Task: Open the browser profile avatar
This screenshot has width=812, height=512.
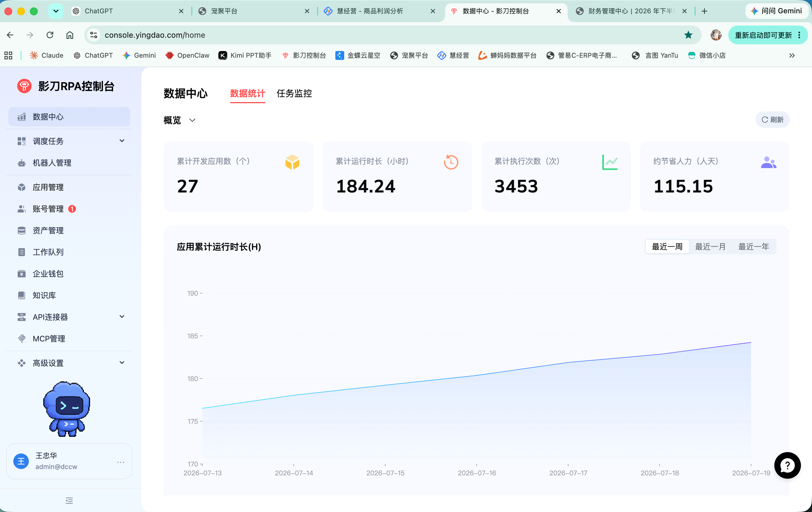Action: [716, 35]
